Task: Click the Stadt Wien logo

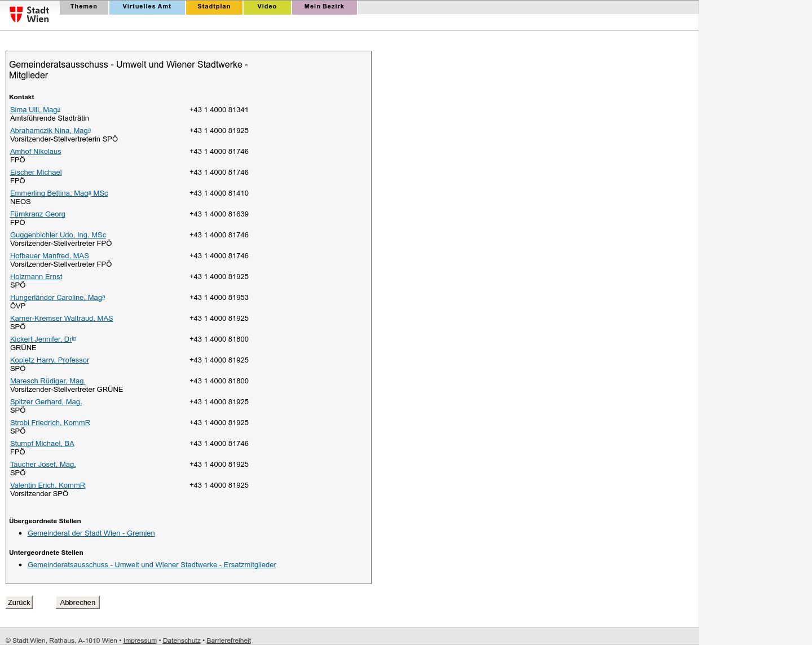Action: 29,14
